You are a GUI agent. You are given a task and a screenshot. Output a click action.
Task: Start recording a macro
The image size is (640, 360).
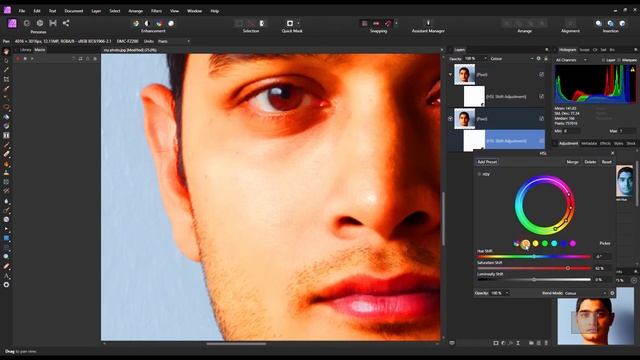(x=18, y=59)
